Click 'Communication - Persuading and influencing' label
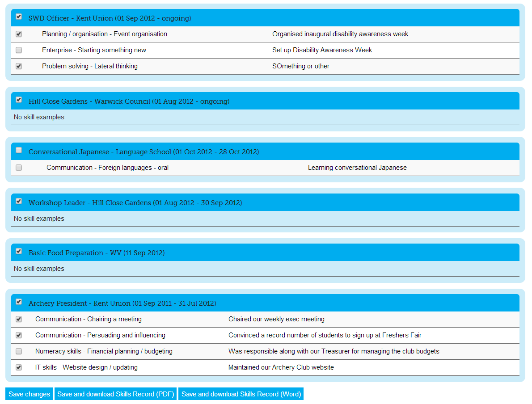The width and height of the screenshot is (532, 404). pos(101,336)
